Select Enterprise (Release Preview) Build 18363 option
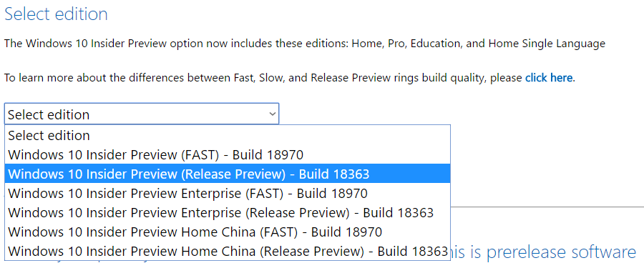 coord(228,212)
